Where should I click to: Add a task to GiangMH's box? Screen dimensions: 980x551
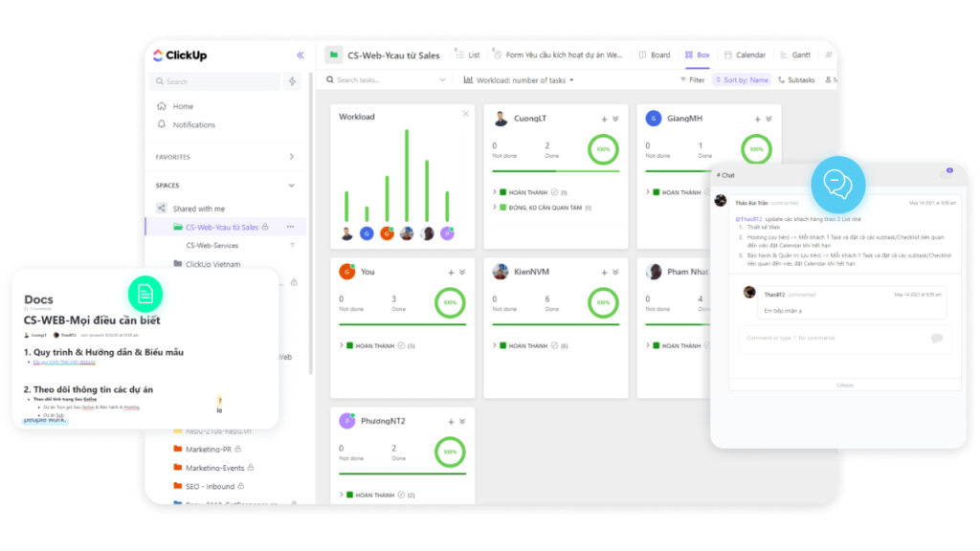[758, 119]
